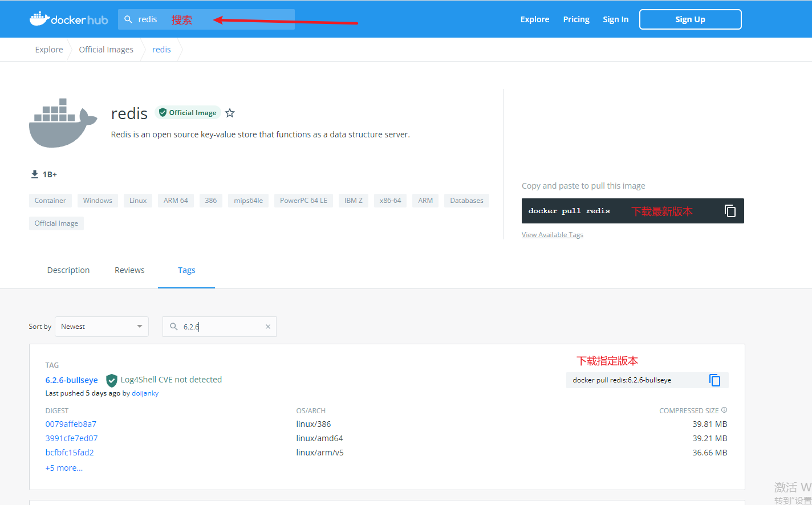Open digest bcfbfc15fad2
812x505 pixels.
(x=70, y=453)
